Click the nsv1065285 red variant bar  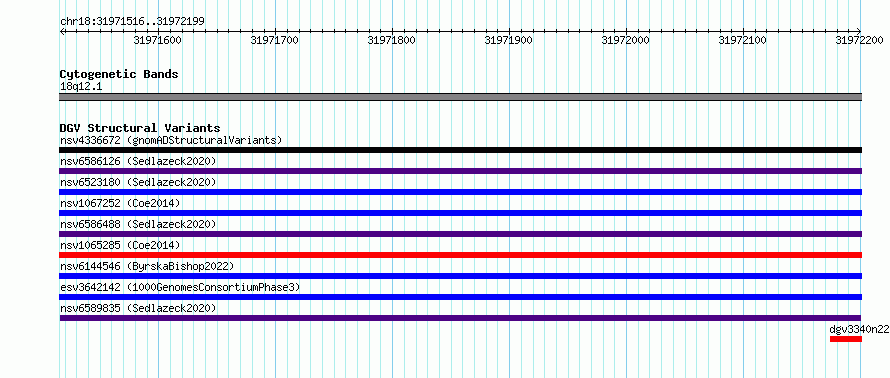tap(460, 255)
